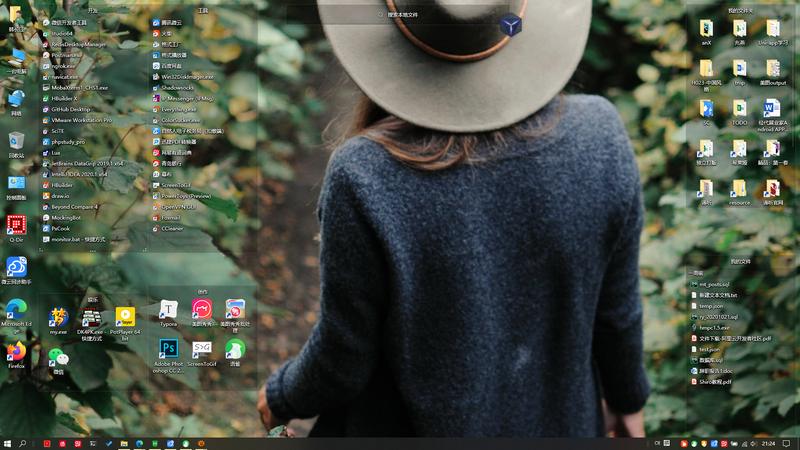
Task: Launch Shadowsocks from the tools list
Action: click(173, 87)
